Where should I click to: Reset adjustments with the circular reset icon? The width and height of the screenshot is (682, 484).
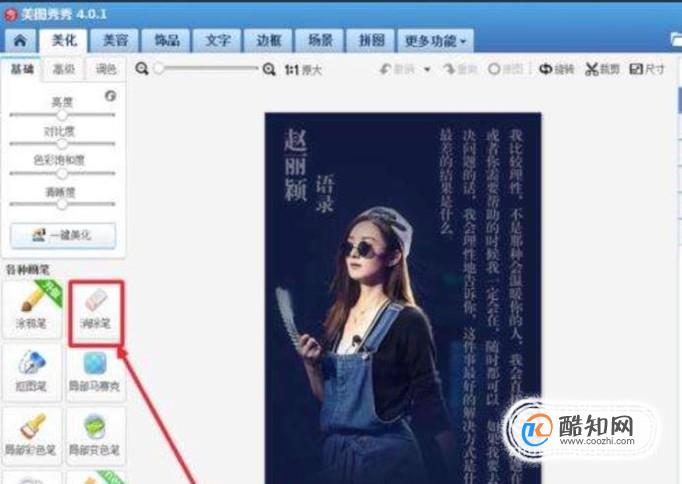pos(110,96)
